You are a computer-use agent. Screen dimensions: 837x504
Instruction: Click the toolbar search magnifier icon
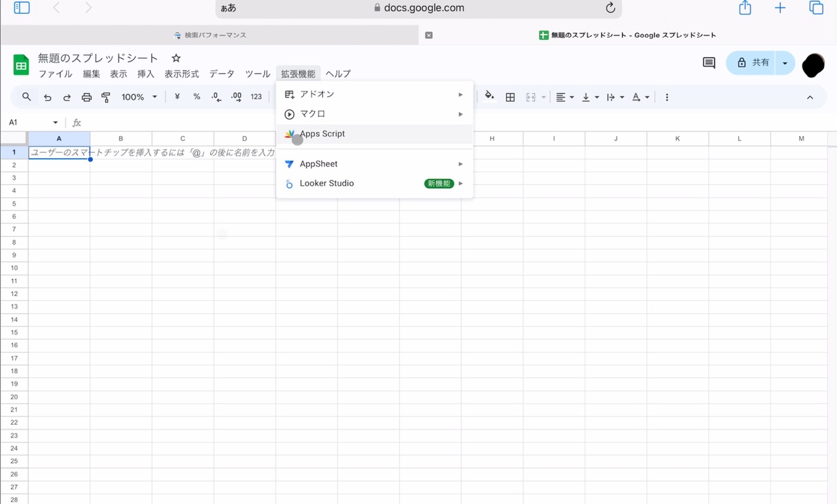tap(27, 97)
